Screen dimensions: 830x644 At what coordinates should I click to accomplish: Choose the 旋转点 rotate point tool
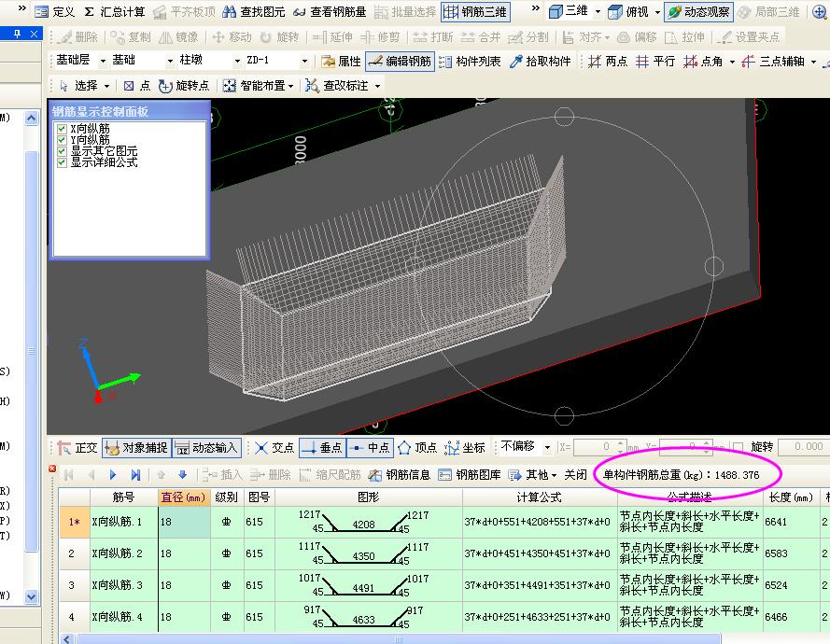coord(184,86)
